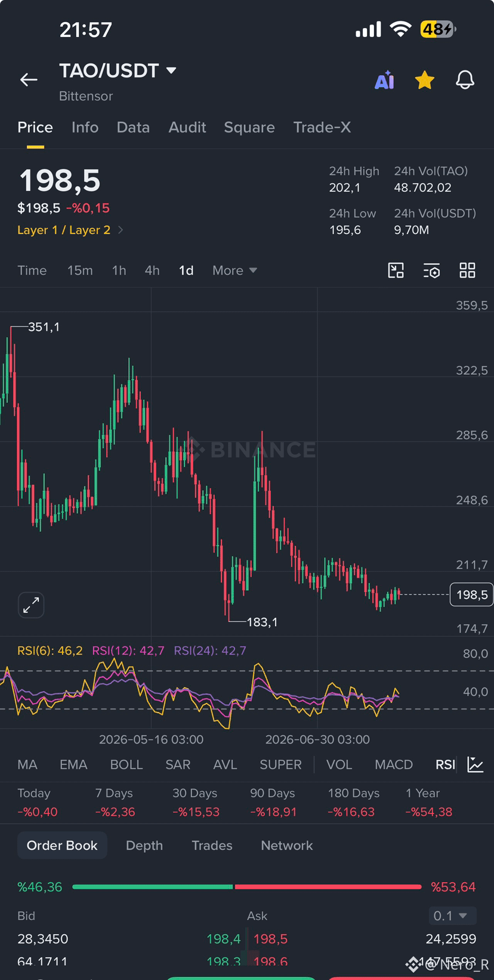This screenshot has height=980, width=494.
Task: Tap the 24h Vol(USDT) 9,70M value
Action: (x=412, y=230)
